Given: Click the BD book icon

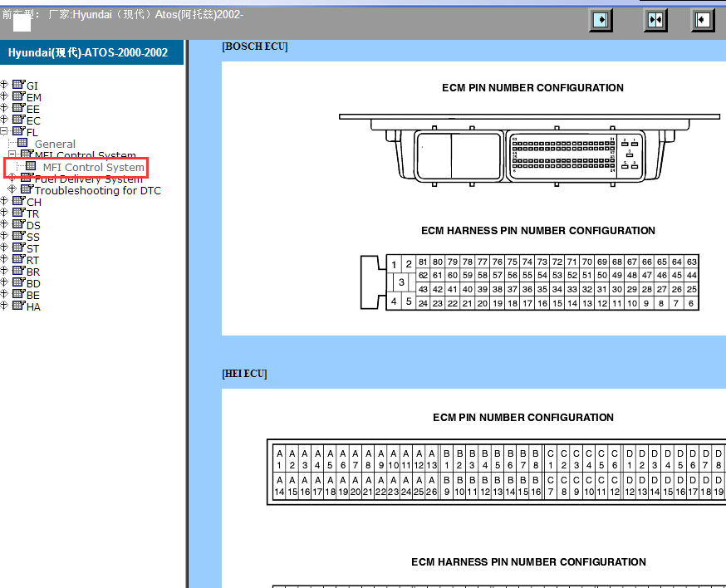Looking at the screenshot, I should 18,282.
